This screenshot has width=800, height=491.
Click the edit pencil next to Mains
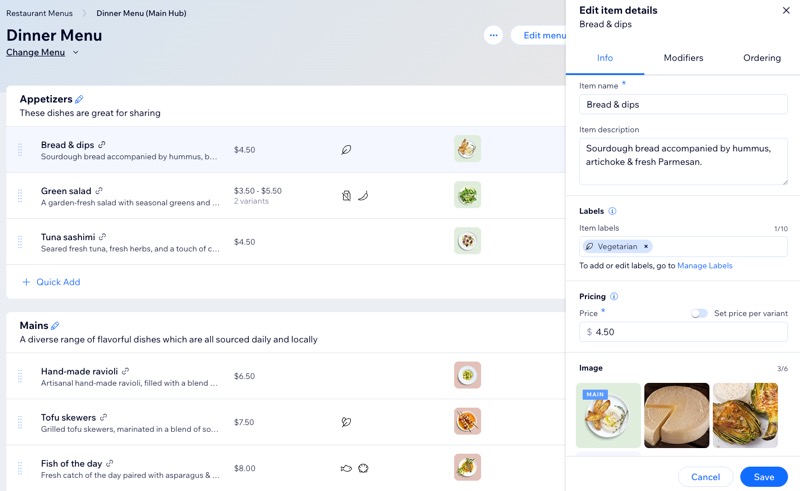pyautogui.click(x=55, y=326)
